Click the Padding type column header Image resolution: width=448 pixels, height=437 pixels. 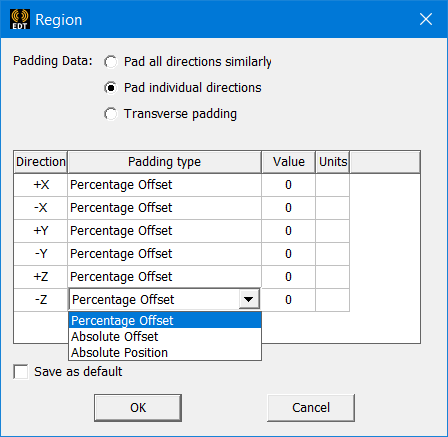(164, 162)
